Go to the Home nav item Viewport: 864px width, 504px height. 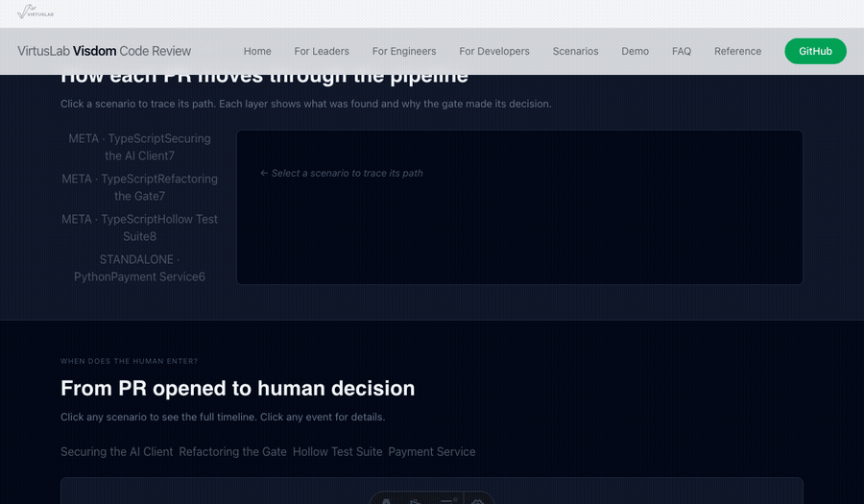click(x=257, y=51)
